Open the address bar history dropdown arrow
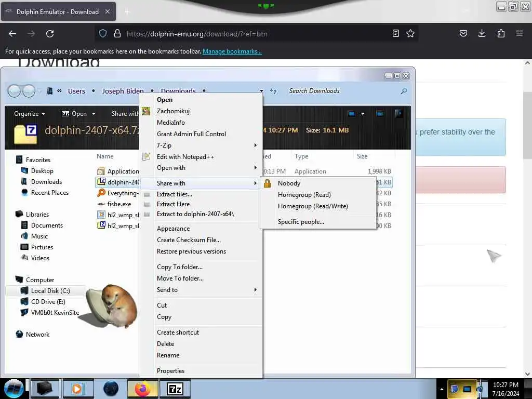The height and width of the screenshot is (399, 532). coord(261,91)
